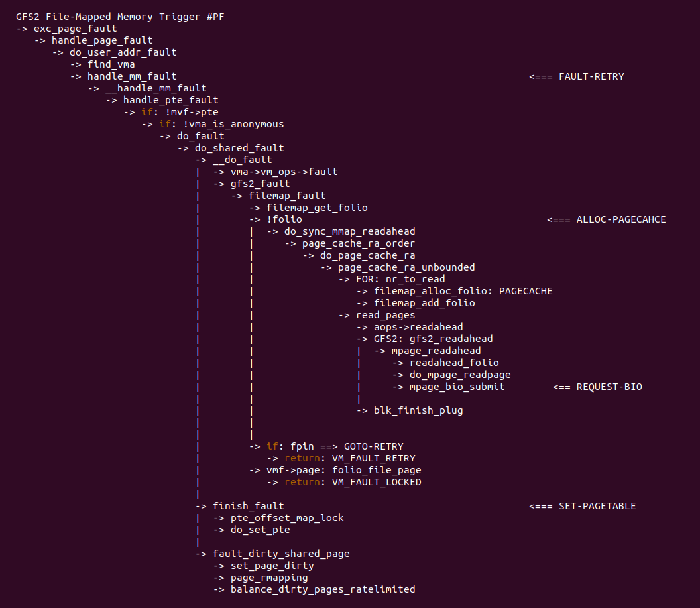Click the page_cache_ra_unbounded call
The image size is (700, 608).
406,267
